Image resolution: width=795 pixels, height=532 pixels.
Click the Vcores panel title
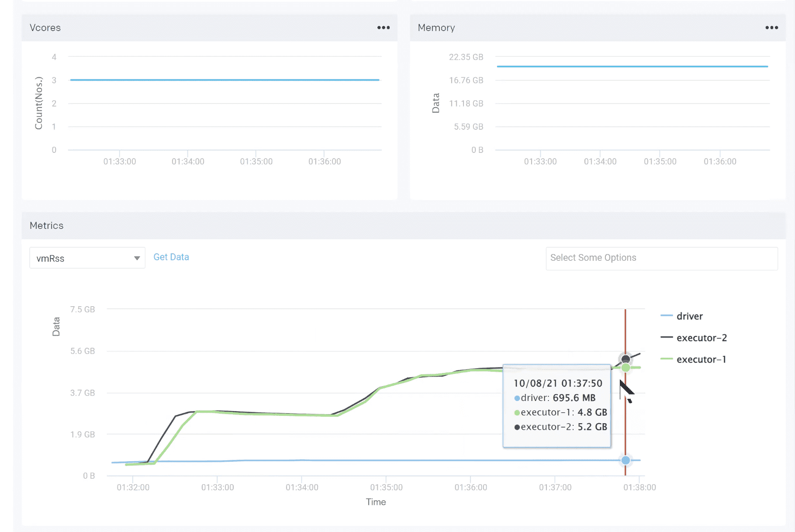45,28
